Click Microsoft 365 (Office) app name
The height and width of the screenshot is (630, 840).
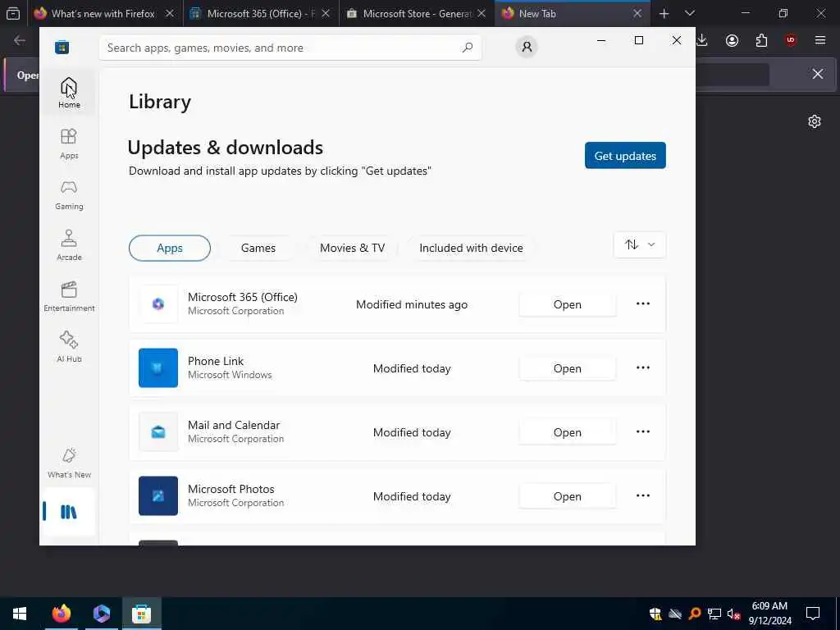tap(243, 297)
